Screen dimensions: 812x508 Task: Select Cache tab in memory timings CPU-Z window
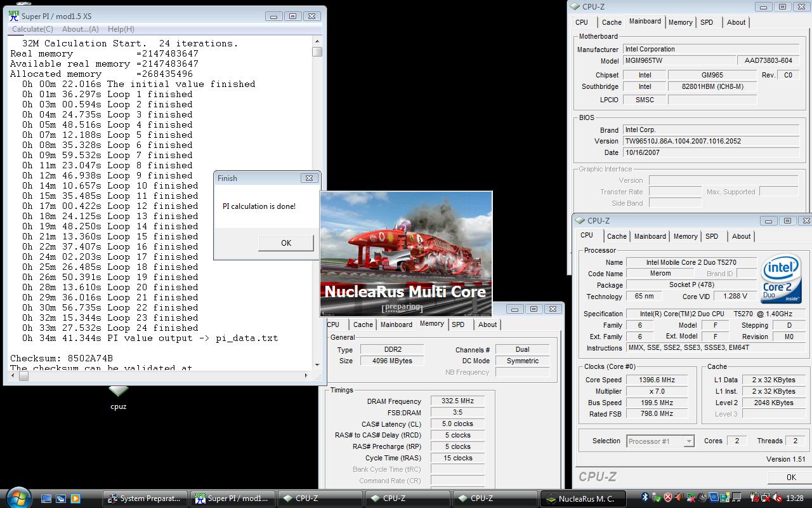(363, 324)
